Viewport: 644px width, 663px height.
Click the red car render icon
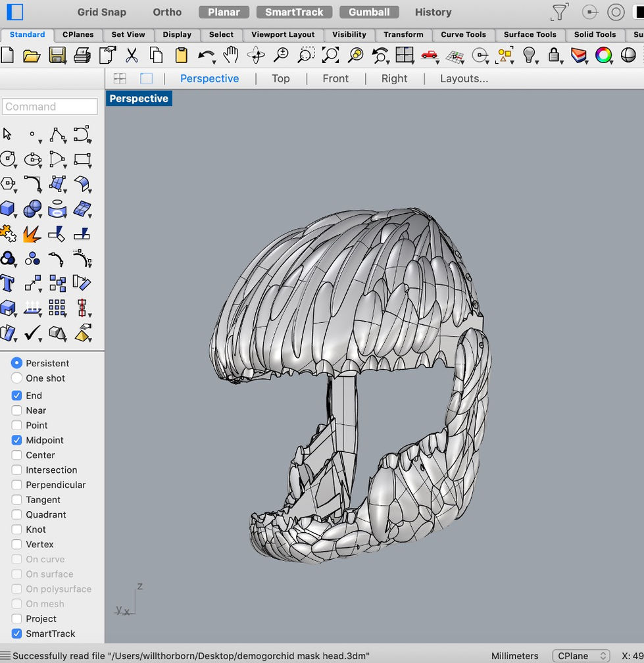click(429, 55)
